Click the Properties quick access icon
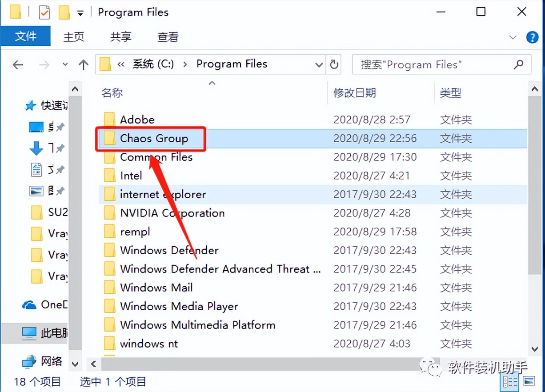The height and width of the screenshot is (392, 545). (44, 12)
